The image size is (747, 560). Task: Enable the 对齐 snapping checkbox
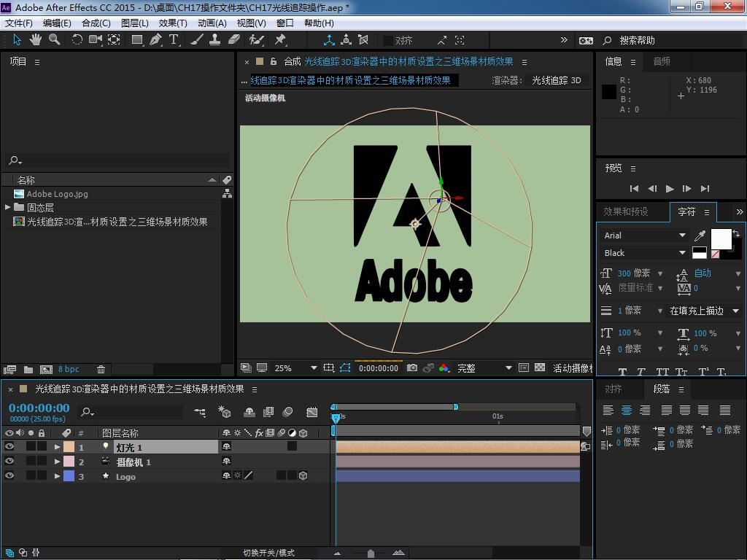click(x=388, y=41)
